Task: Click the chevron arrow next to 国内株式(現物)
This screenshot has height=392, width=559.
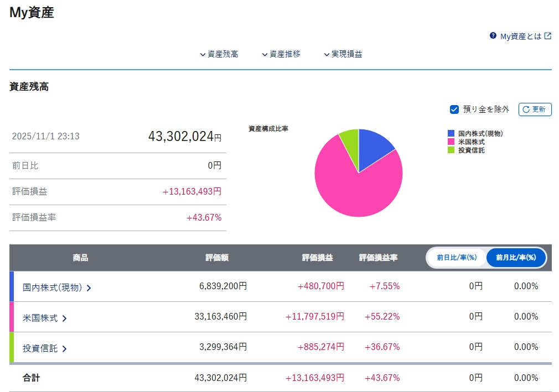Action: tap(89, 288)
